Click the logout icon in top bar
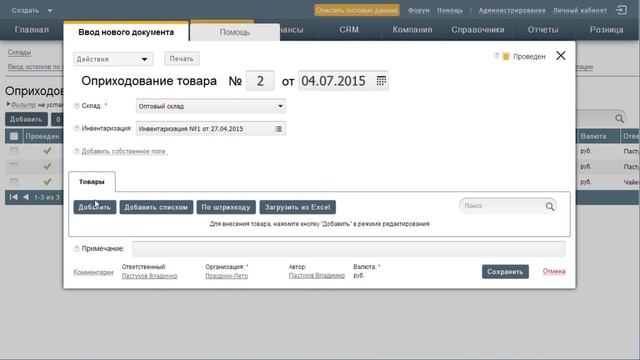The width and height of the screenshot is (640, 360). (622, 10)
